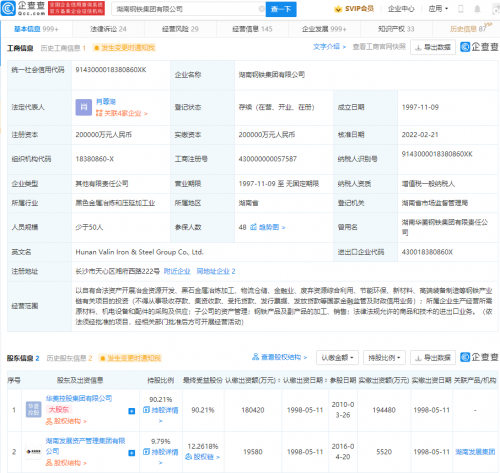This screenshot has width=500, height=473.
Task: Click 导出数据 in 工商信息 section
Action: [433, 47]
